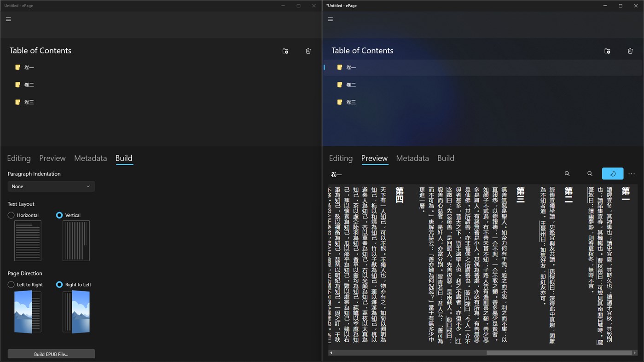Open the Paragraph Indentation dropdown
Viewport: 644px width, 362px height.
(x=51, y=186)
